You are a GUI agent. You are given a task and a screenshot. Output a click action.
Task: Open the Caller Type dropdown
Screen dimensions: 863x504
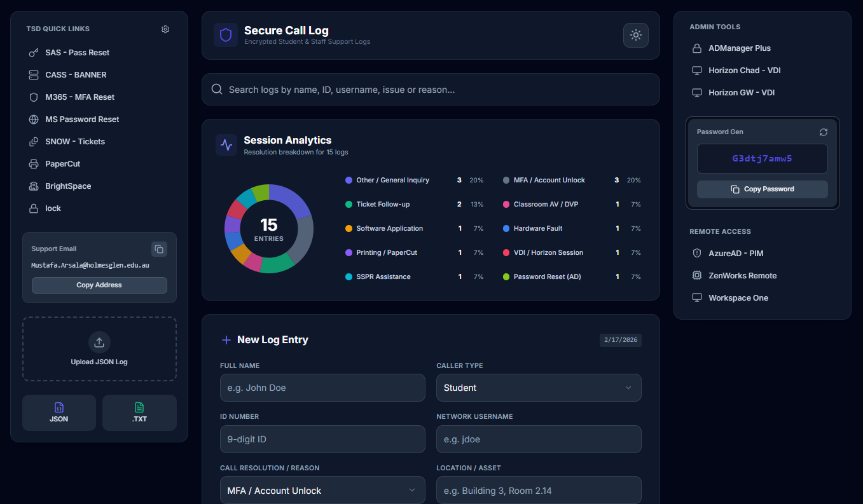539,388
